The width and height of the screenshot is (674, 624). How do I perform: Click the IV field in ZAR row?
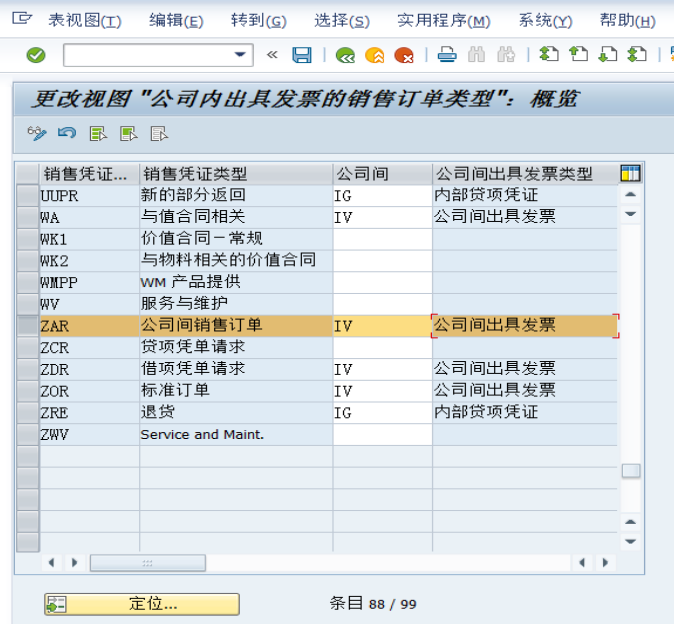(x=383, y=326)
